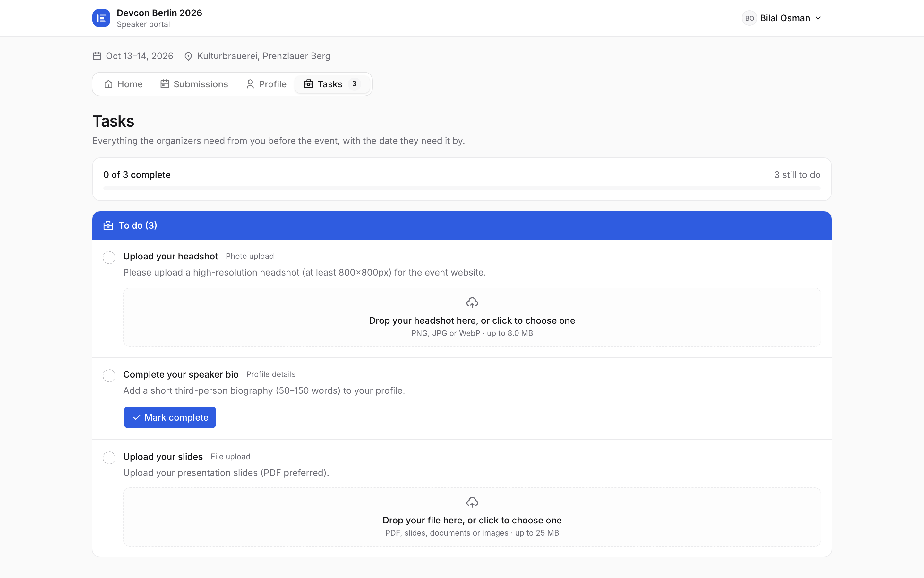Click the 'Kulturbrauerei, Prenzlauer Berg' venue text

coord(263,56)
